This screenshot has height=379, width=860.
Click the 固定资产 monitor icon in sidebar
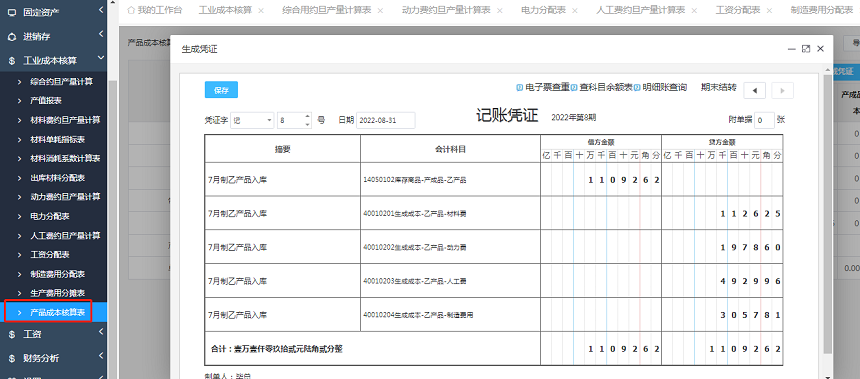(12, 12)
